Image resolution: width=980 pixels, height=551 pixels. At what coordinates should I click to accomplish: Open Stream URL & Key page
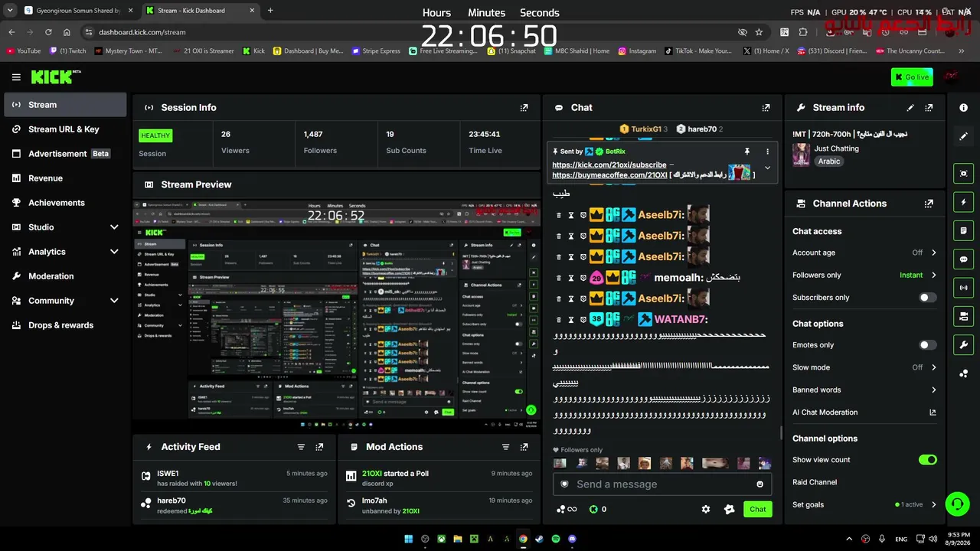point(65,129)
